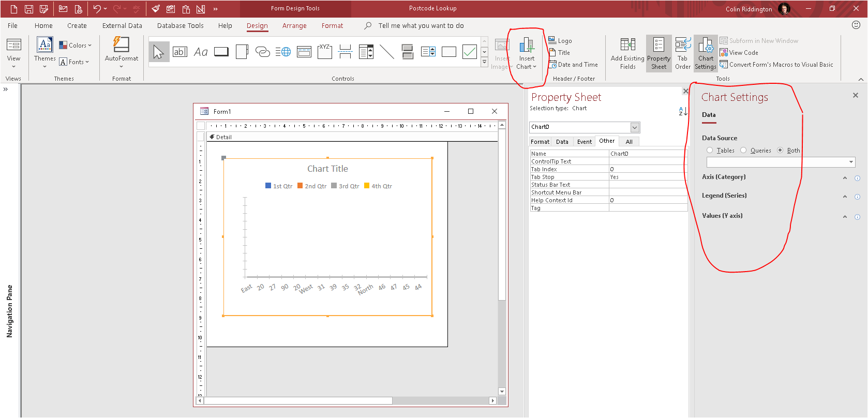This screenshot has height=418, width=868.
Task: Click the Title button in Header/Footer
Action: [559, 52]
